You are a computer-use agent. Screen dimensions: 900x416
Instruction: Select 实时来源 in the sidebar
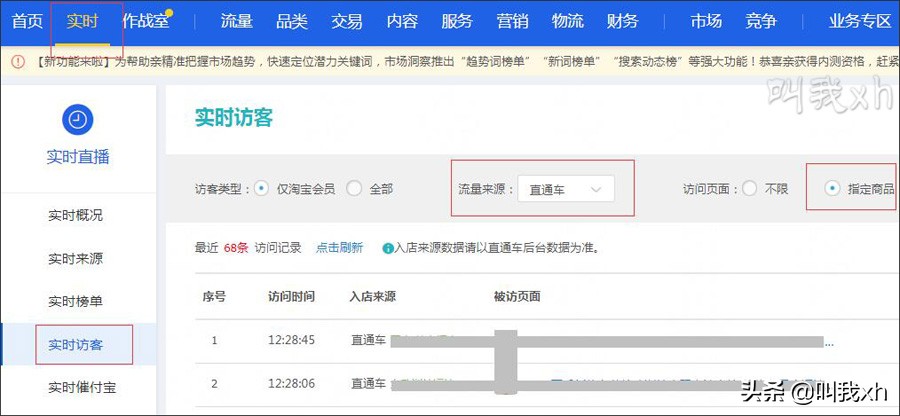tap(75, 259)
